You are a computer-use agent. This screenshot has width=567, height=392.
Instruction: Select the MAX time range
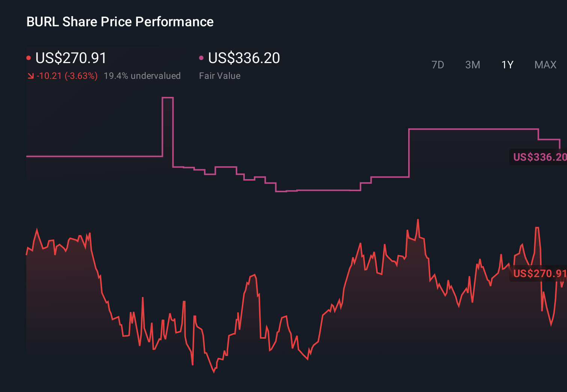click(x=545, y=65)
